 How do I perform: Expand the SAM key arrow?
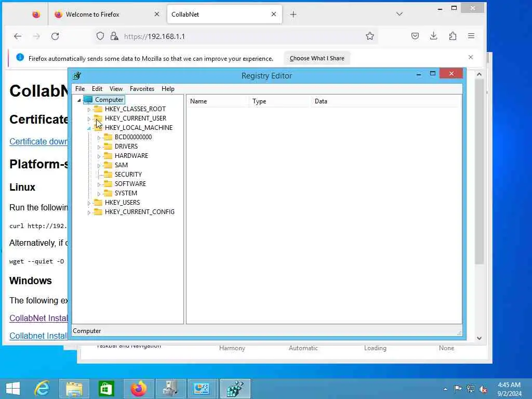coord(99,166)
